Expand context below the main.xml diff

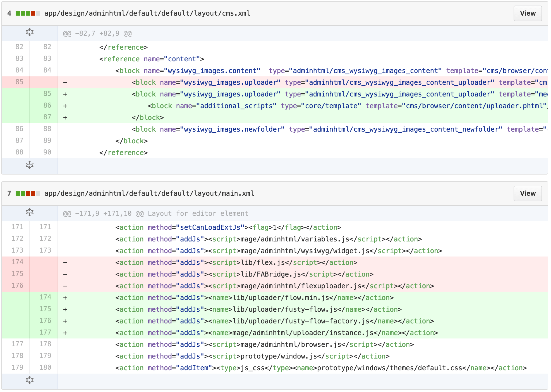[x=30, y=380]
